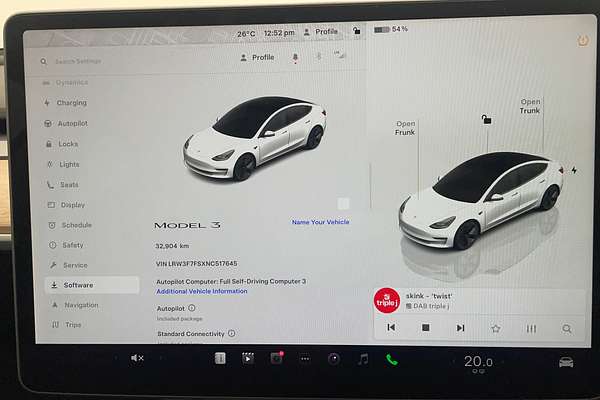
Task: Tap the 26°C outside temperature
Action: 246,34
